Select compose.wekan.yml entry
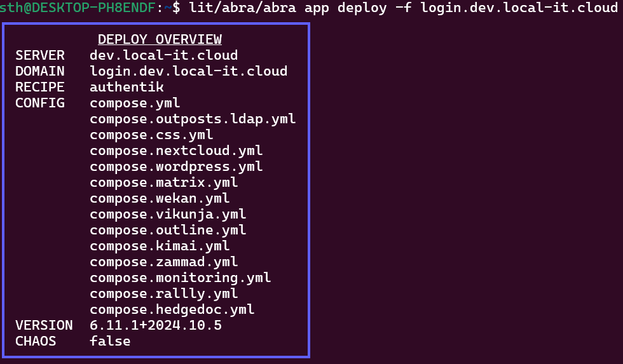Viewport: 623px width, 364px height. pos(160,198)
